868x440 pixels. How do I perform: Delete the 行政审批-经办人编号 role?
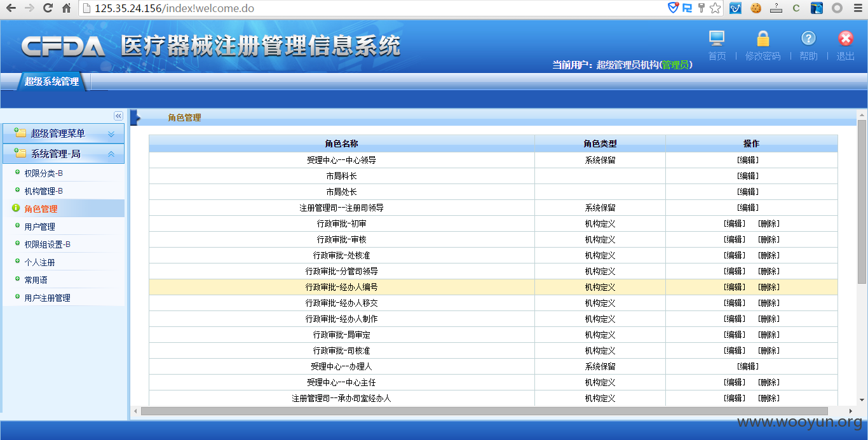coord(769,287)
